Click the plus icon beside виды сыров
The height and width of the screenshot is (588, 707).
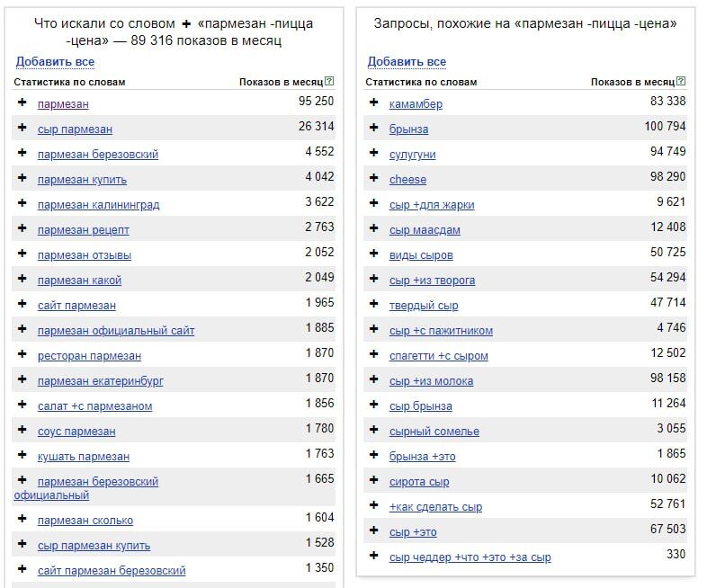tap(374, 254)
